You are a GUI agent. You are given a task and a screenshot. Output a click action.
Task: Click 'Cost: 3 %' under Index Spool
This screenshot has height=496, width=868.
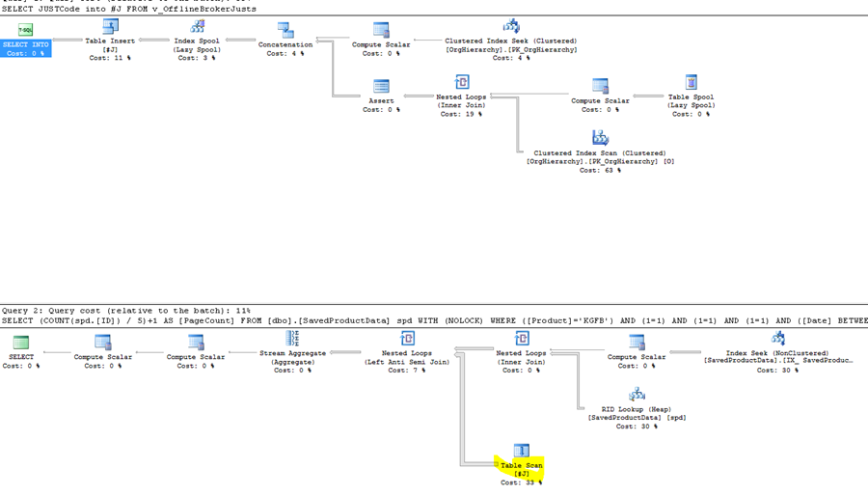point(197,58)
